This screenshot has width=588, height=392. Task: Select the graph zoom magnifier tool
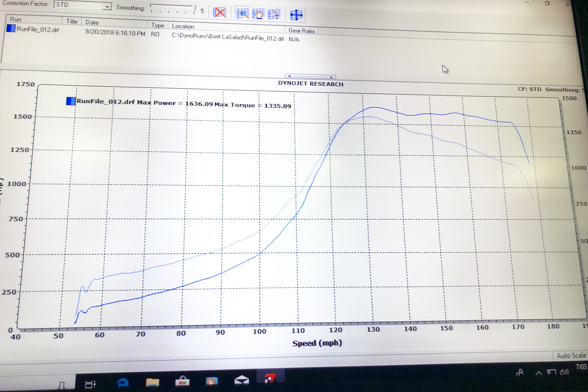[243, 14]
